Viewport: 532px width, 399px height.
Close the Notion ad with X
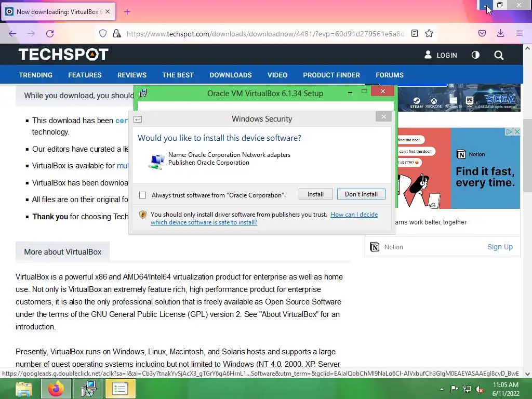pyautogui.click(x=517, y=131)
